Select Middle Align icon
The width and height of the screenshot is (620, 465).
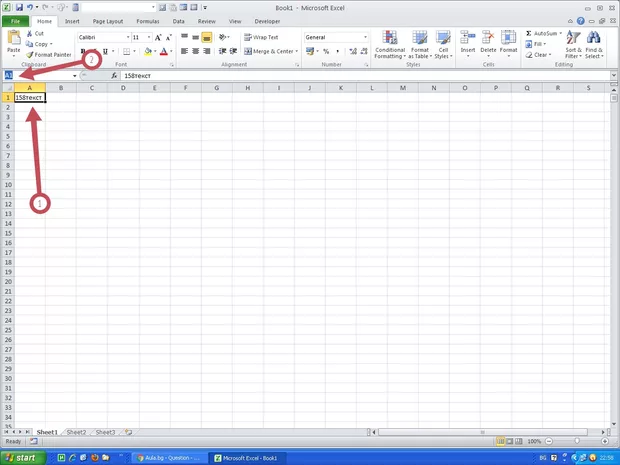click(195, 37)
